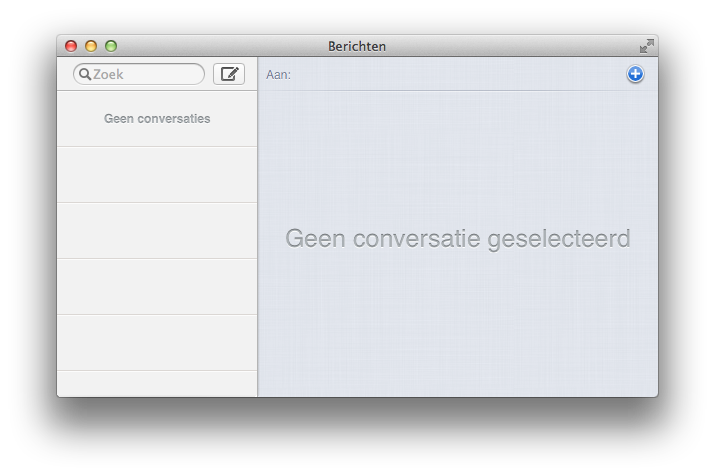Screen dimensions: 715x476
Task: Select the fifth row in the conversation list
Action: (157, 343)
